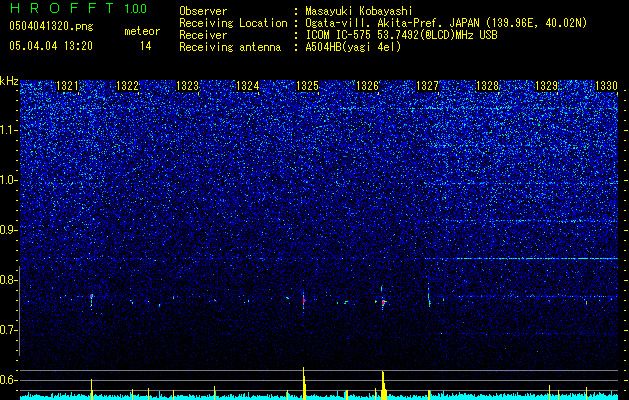The width and height of the screenshot is (629, 400).
Task: Click the tallest yellow peak near 1325
Action: coord(304,383)
